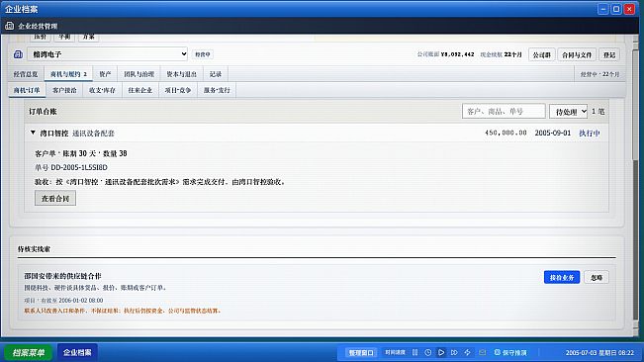Click the 执行中 status link
Viewport: 644px width, 362px height.
[590, 133]
